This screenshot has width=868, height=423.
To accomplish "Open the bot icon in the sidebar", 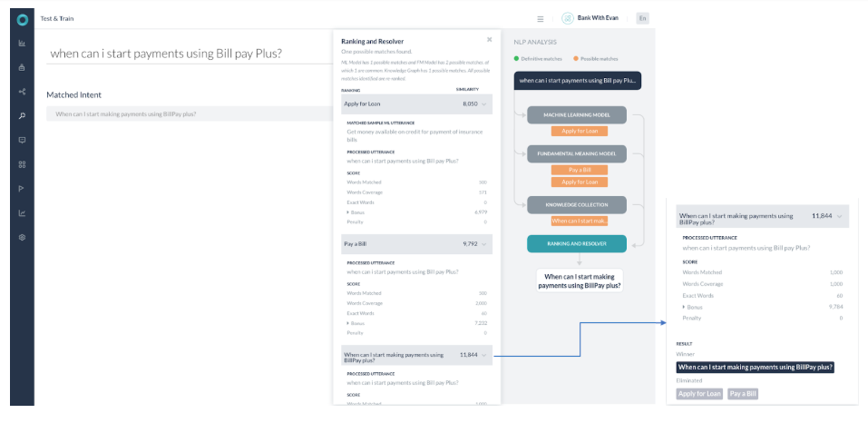I will (x=22, y=67).
